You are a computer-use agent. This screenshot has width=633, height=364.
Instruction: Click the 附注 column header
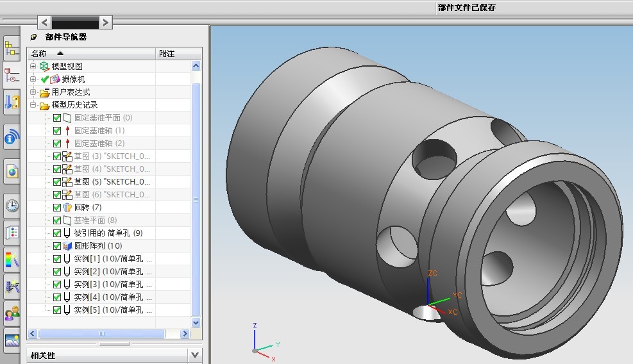(x=178, y=53)
